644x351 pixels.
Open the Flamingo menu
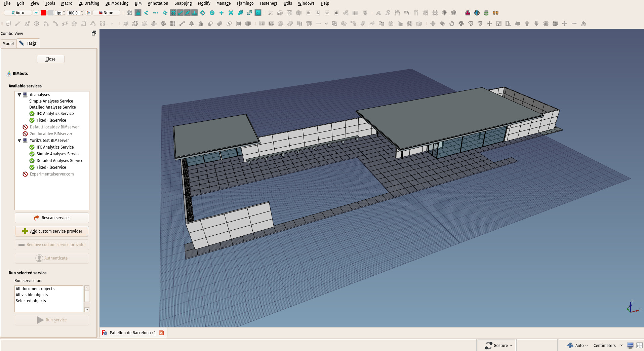point(245,3)
